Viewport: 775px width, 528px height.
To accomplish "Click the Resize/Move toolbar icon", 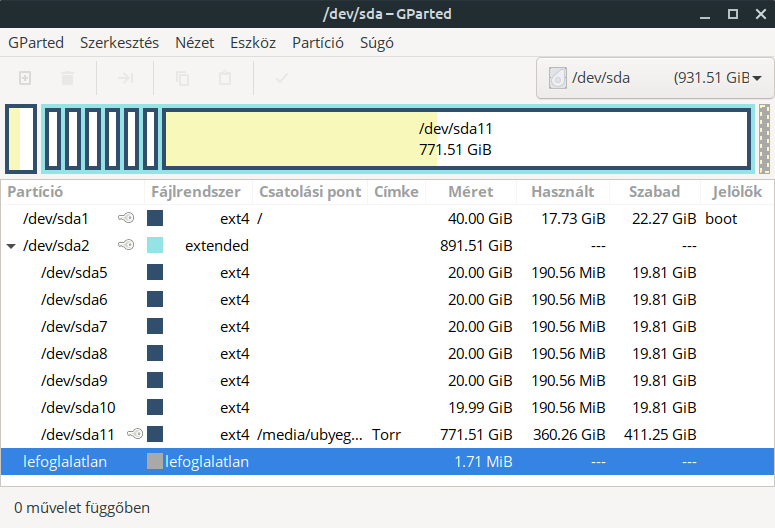I will [x=125, y=78].
